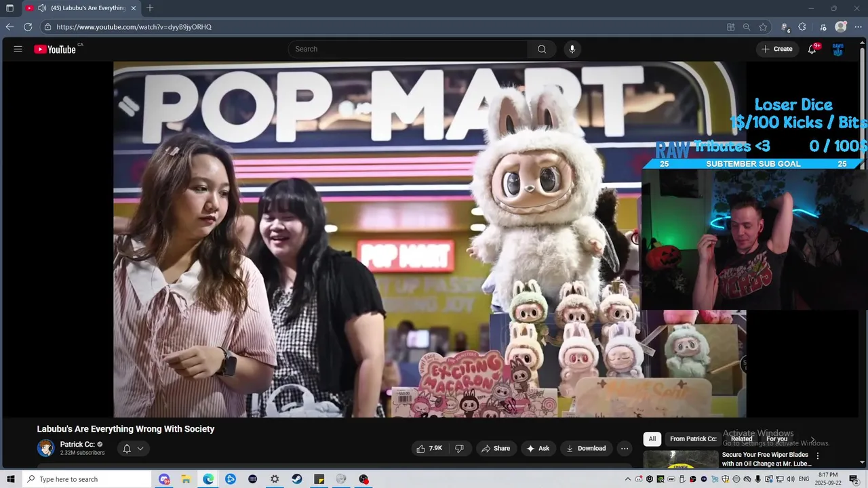The width and height of the screenshot is (868, 488).
Task: Click the video title text
Action: (125, 429)
